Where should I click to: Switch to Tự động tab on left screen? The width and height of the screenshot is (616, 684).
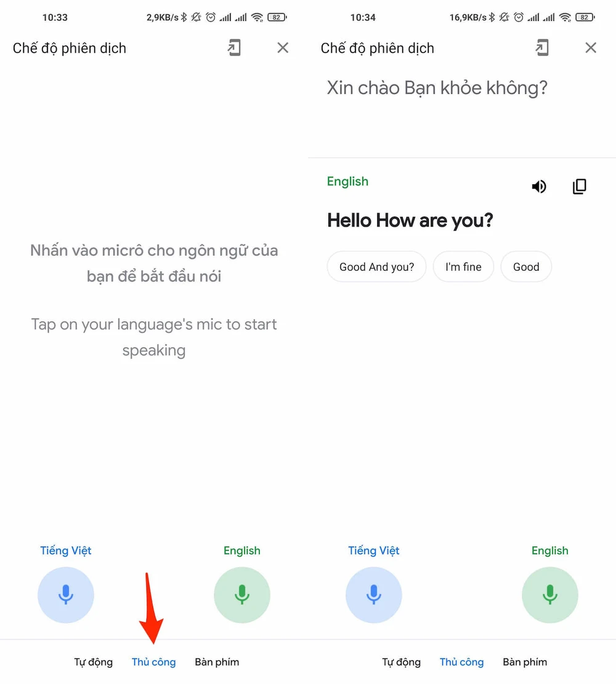94,662
